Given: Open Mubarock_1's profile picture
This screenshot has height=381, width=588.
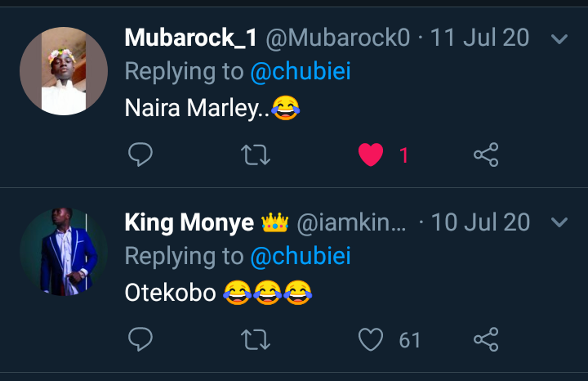Looking at the screenshot, I should pos(64,71).
